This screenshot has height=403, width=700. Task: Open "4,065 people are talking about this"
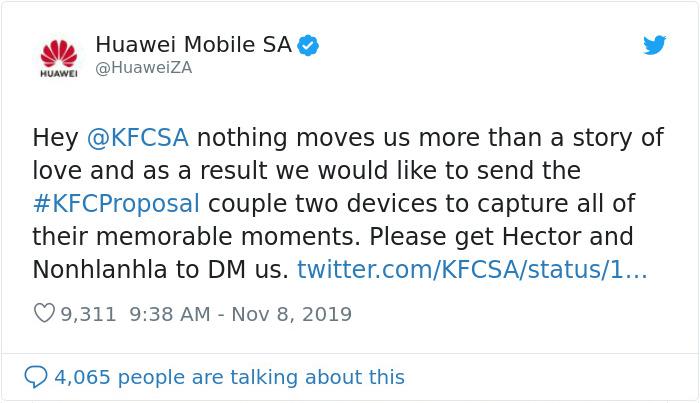point(229,377)
